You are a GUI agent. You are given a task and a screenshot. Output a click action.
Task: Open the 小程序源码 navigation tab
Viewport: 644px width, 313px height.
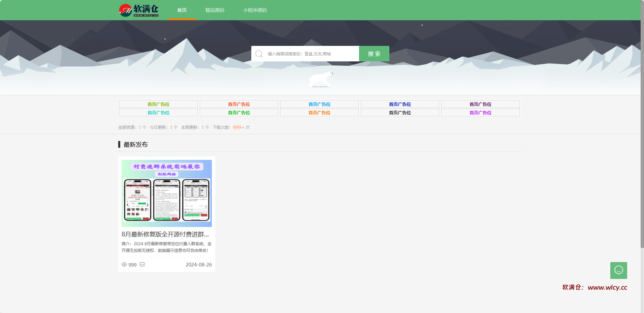point(255,10)
